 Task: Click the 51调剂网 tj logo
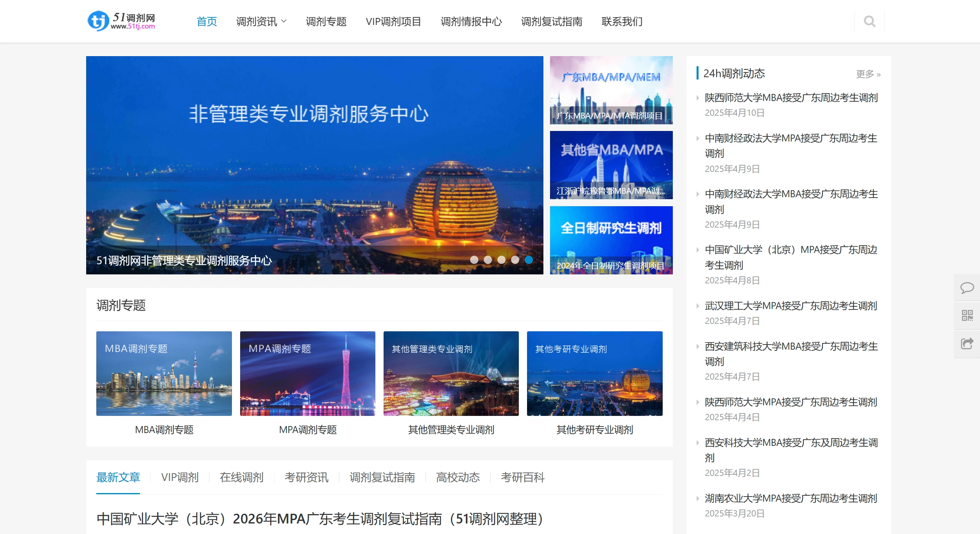pos(121,21)
